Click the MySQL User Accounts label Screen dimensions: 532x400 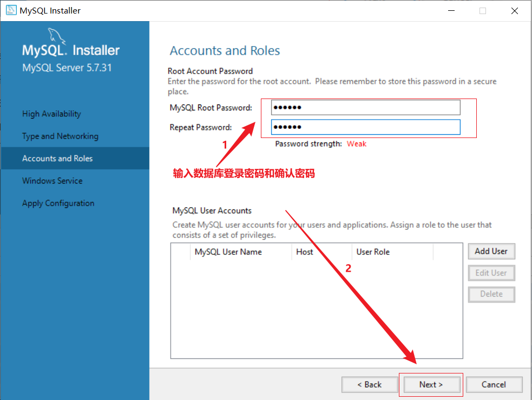coord(212,211)
